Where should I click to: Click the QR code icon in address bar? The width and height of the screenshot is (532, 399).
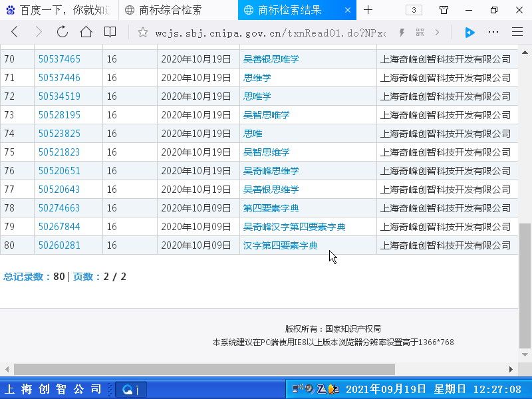[x=420, y=32]
